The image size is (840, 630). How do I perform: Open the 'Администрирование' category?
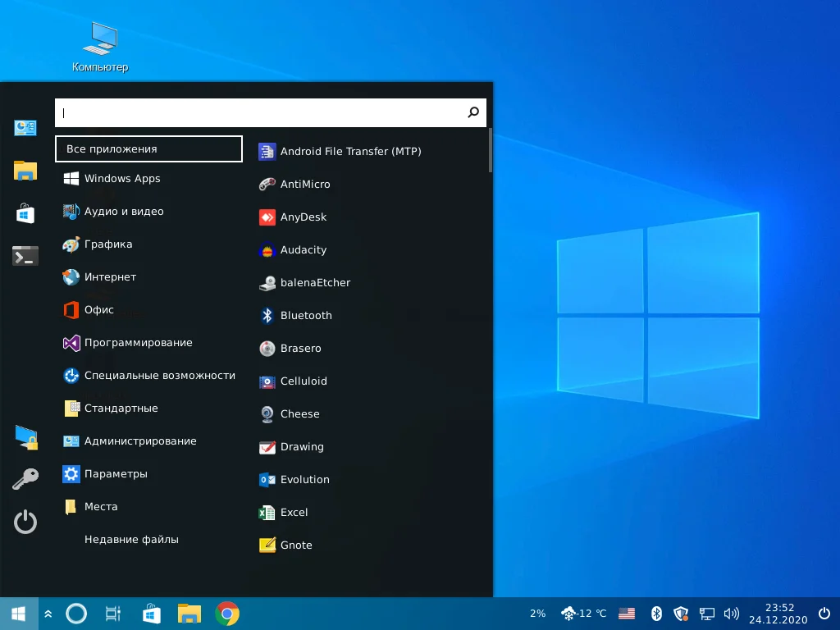point(139,441)
